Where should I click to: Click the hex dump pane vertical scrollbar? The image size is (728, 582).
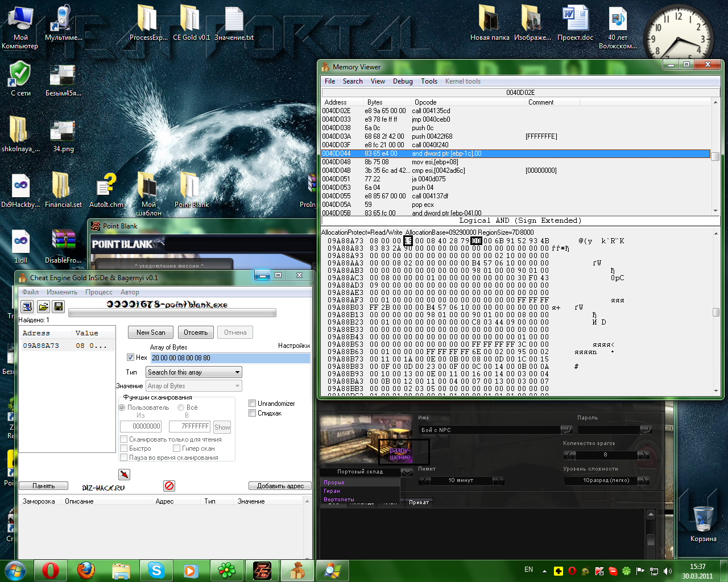(x=715, y=311)
